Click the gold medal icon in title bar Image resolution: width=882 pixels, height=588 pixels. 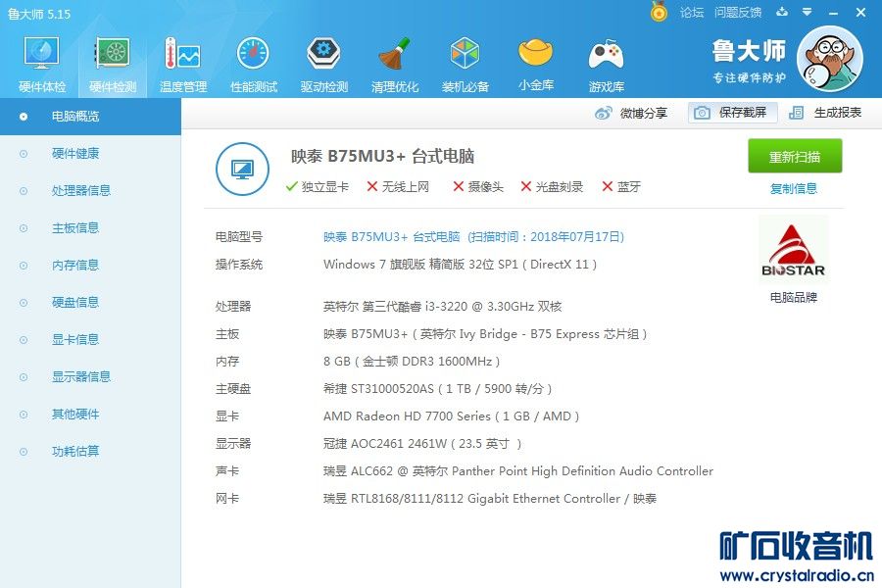tap(660, 12)
